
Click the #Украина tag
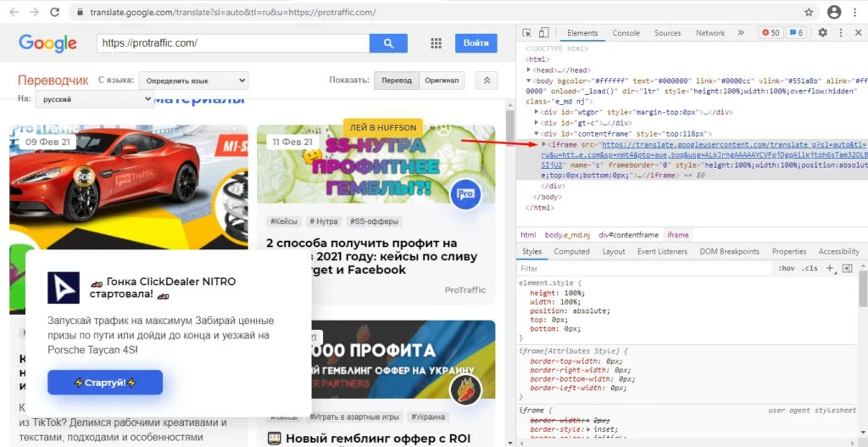pyautogui.click(x=428, y=416)
